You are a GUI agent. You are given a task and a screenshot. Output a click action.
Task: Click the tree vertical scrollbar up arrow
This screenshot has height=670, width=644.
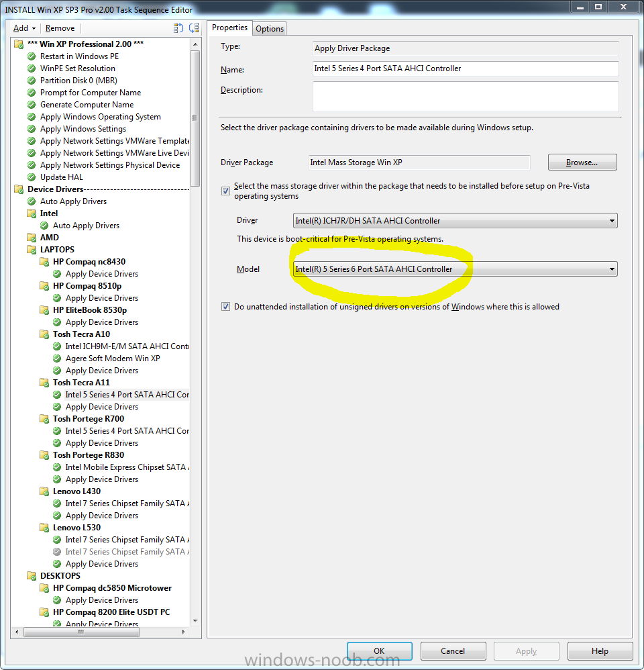coord(195,44)
